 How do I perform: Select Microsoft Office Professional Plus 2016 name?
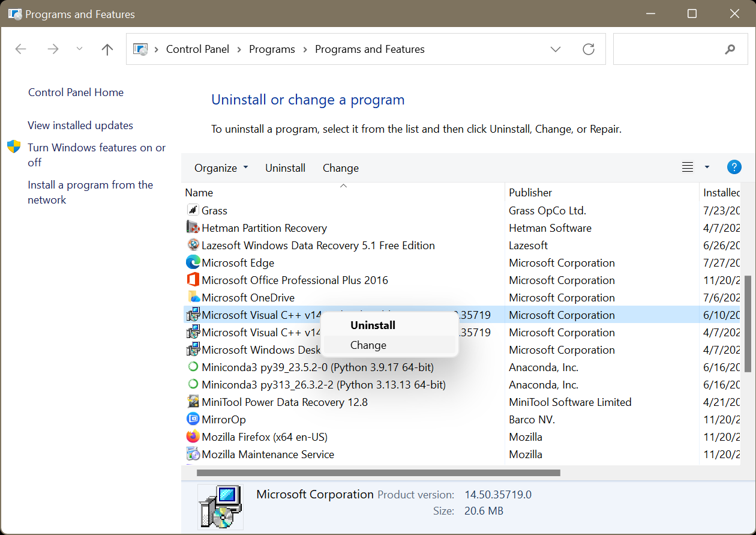[295, 280]
